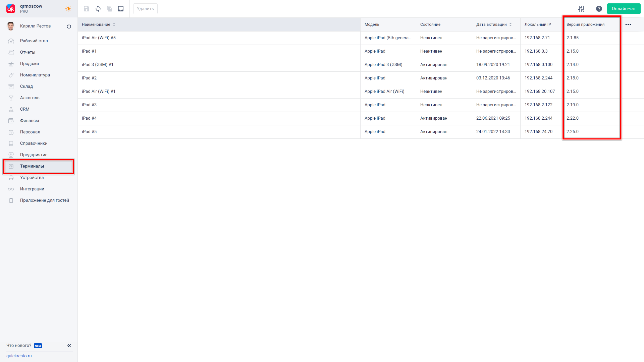Image resolution: width=644 pixels, height=362 pixels.
Task: Open the archive inbox icon
Action: pos(121,9)
